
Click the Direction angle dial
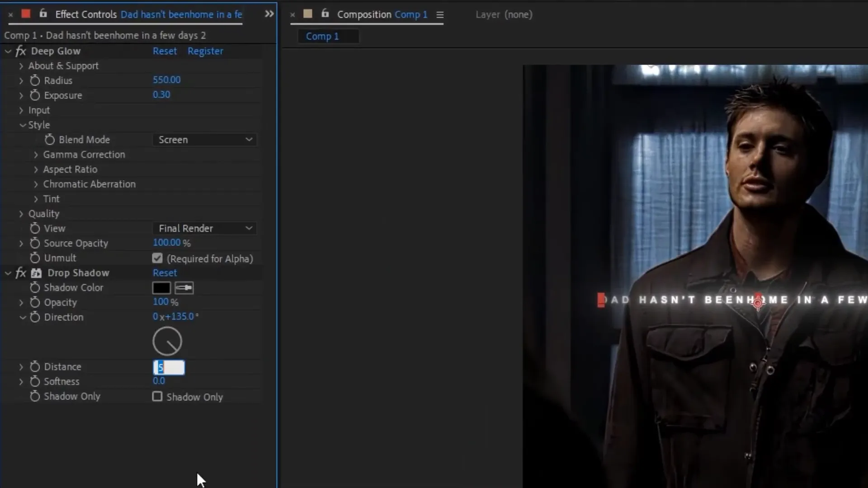[167, 341]
